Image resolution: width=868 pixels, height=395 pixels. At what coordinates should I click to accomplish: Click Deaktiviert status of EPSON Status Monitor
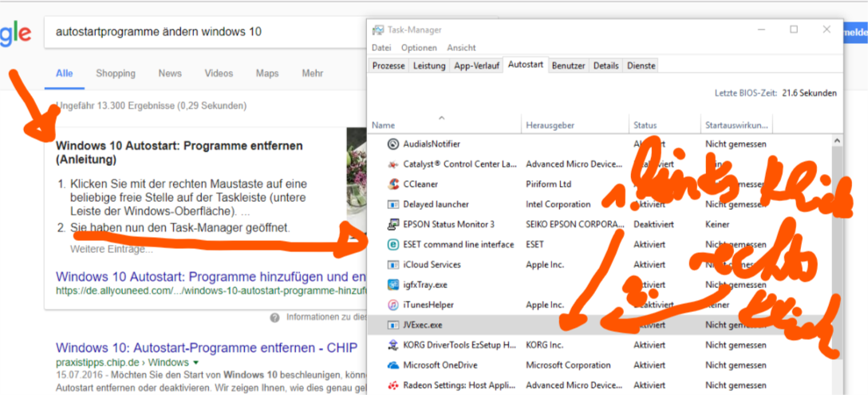coord(653,224)
